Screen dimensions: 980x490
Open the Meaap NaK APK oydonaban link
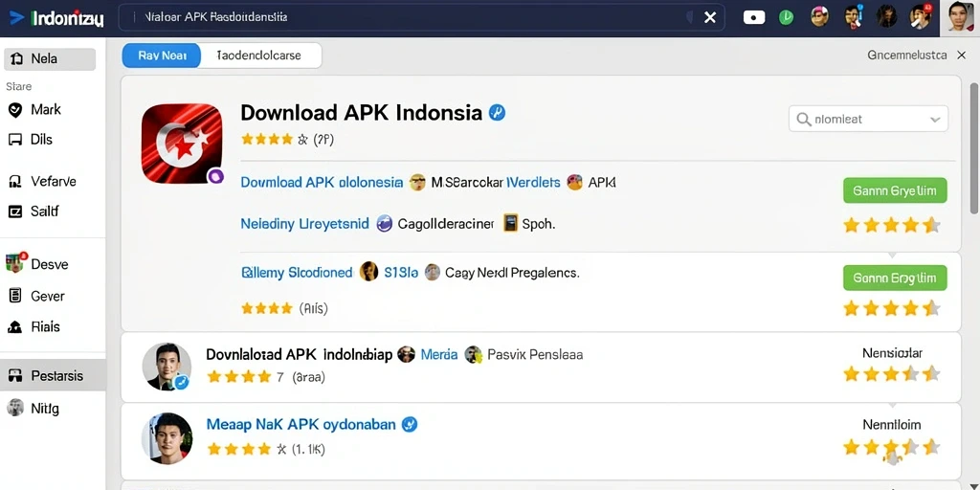click(301, 425)
